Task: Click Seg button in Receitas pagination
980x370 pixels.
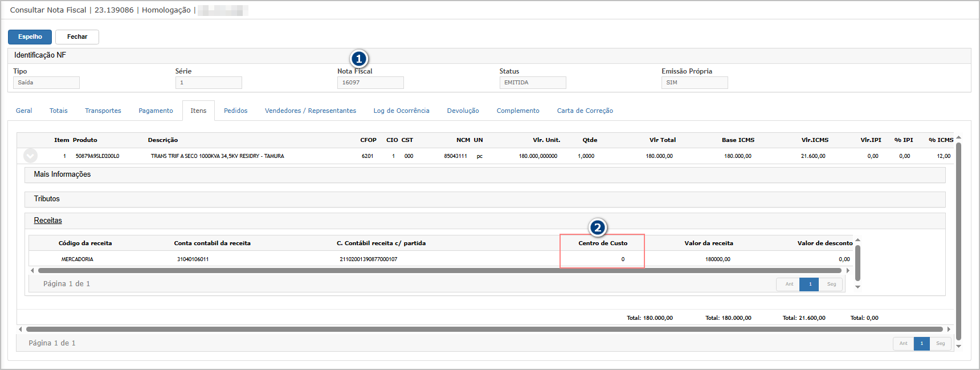Action: [x=831, y=284]
